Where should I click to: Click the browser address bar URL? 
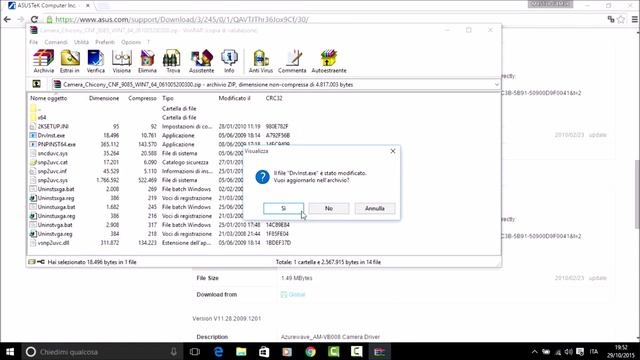(x=182, y=20)
